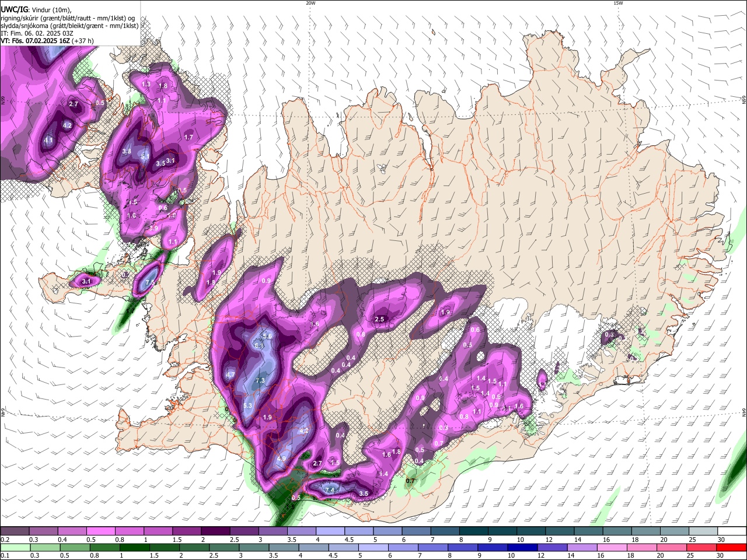747x560 pixels.
Task: Click the 7.4 value near the south coast
Action: click(x=330, y=490)
